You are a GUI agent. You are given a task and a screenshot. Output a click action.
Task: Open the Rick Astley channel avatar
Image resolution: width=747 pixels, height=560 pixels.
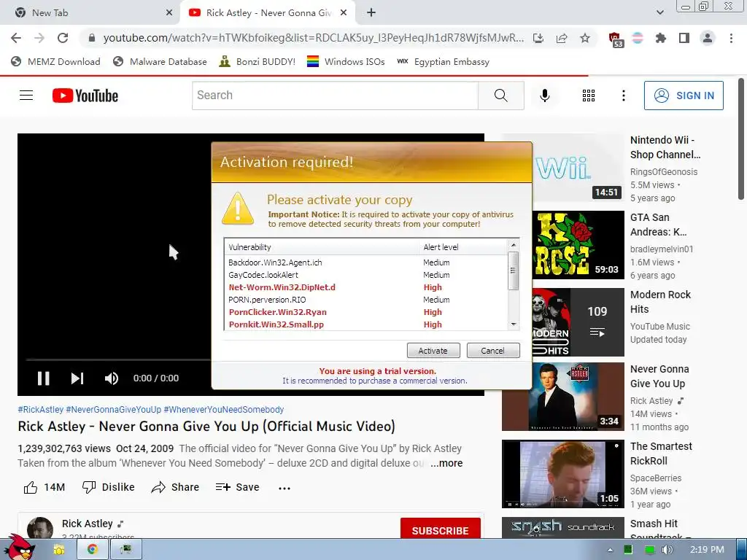[x=40, y=528]
